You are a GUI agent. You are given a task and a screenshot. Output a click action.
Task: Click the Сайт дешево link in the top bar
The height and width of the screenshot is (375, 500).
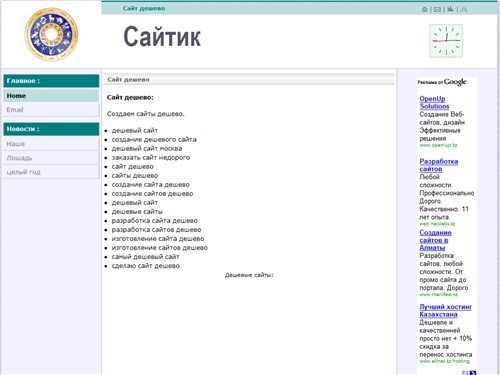tap(144, 8)
